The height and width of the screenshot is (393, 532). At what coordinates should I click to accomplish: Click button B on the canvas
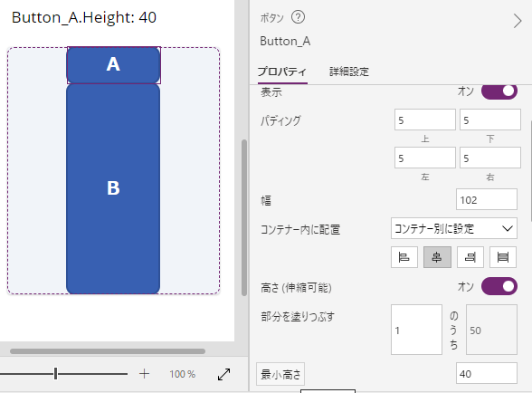[113, 189]
